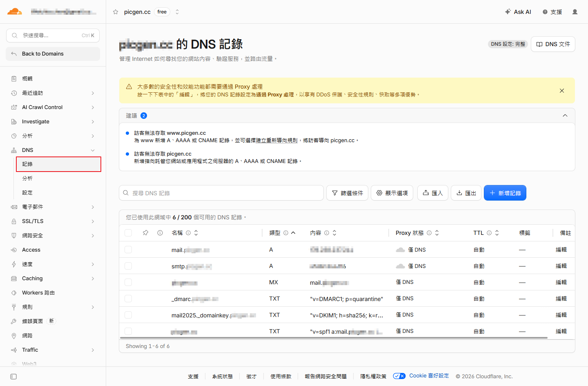Select the 記錄 DNS records item
The image size is (588, 386).
(58, 164)
